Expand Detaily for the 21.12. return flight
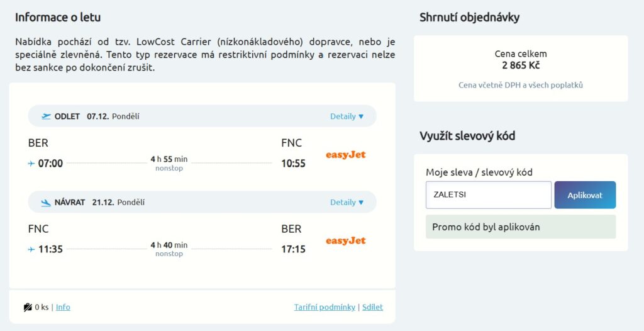 [x=347, y=202]
